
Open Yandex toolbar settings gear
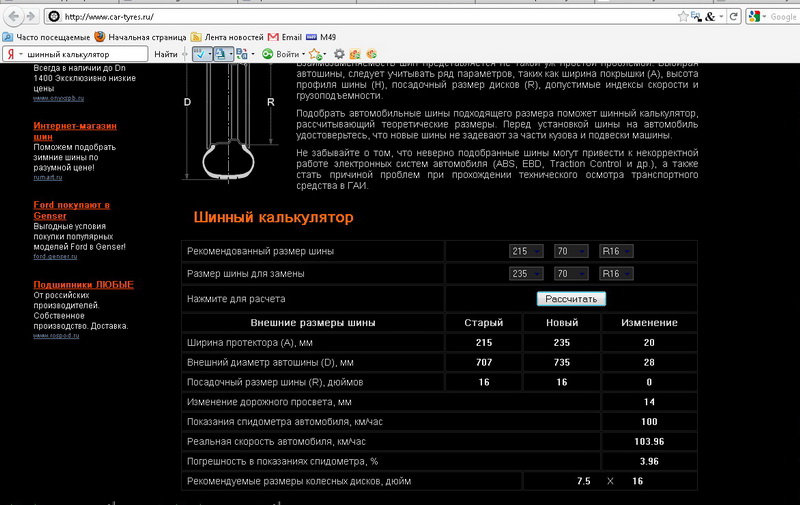(x=339, y=54)
